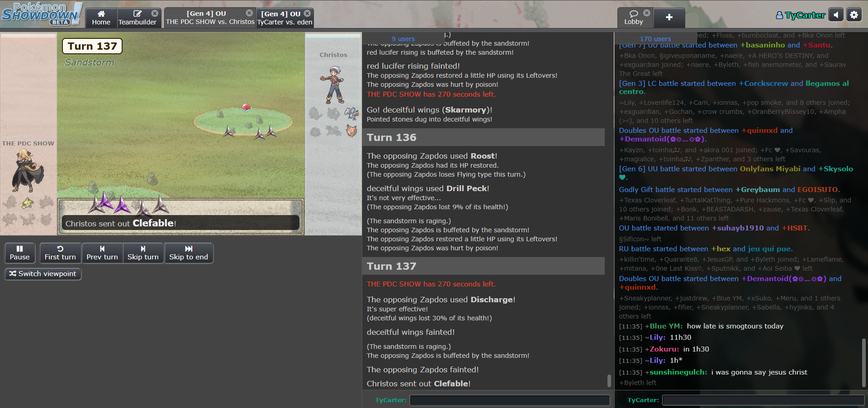Open the Gen 7 UU basaninho vs Santu battle
868x408 pixels.
[x=726, y=45]
